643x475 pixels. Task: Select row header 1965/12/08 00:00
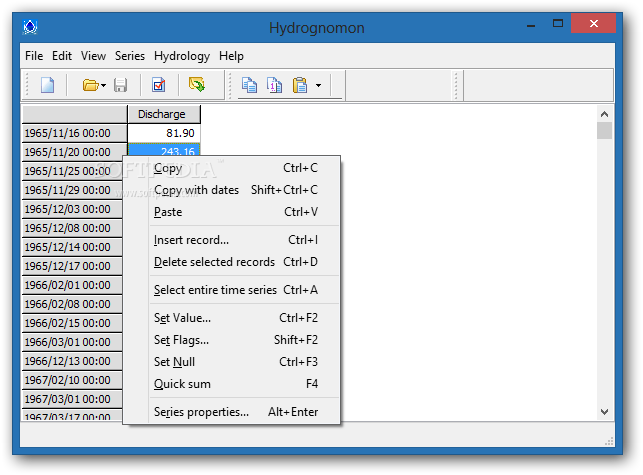pyautogui.click(x=72, y=228)
